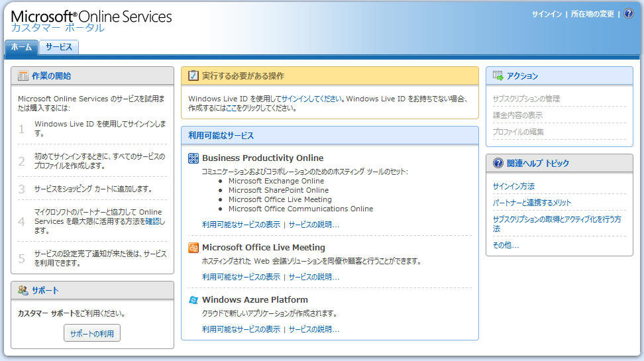
Task: Open the サインイン方法 help topic
Action: (513, 186)
